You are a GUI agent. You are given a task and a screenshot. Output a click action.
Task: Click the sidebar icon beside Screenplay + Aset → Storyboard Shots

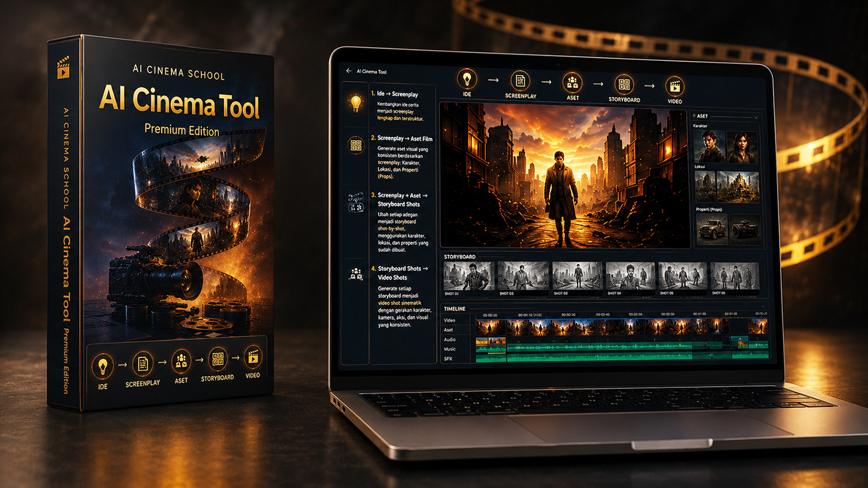click(356, 202)
